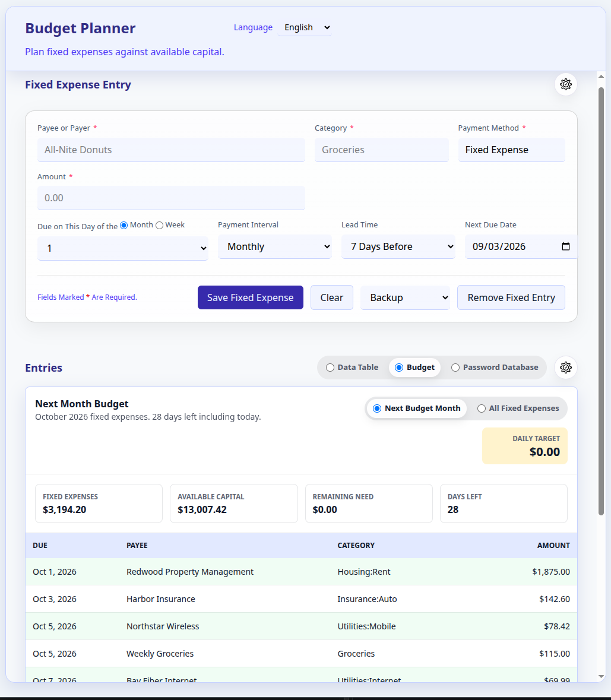Focus the Payment Method field

click(511, 150)
